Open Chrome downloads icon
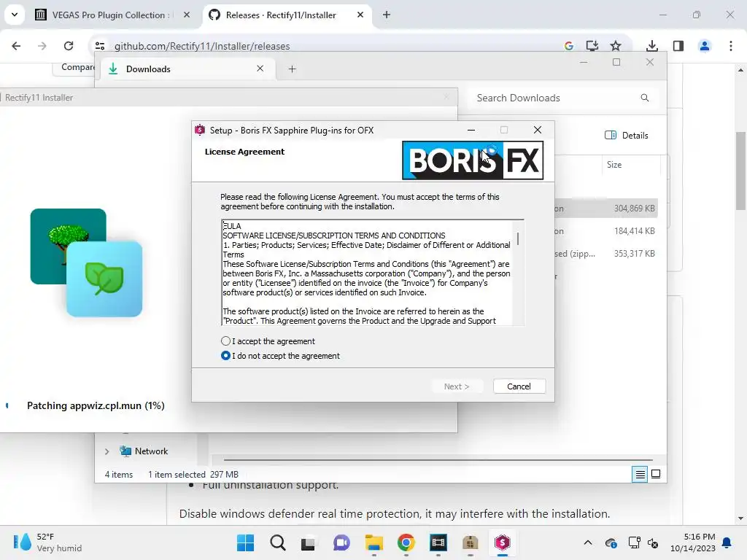 coord(651,46)
